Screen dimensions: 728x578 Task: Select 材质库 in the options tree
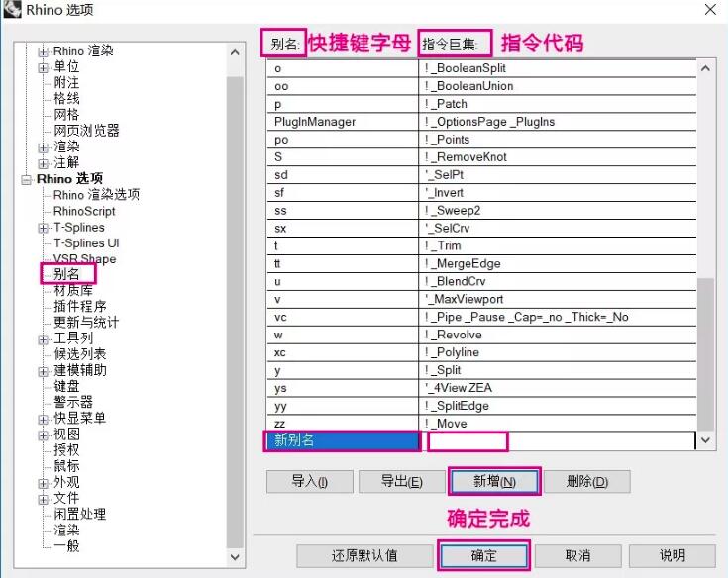(x=73, y=290)
